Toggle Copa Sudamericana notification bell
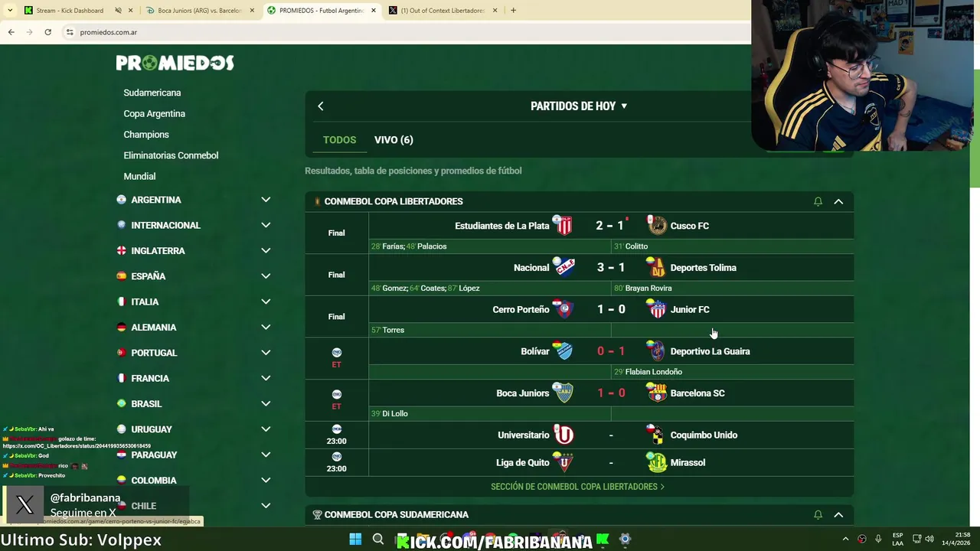Image resolution: width=980 pixels, height=551 pixels. pos(818,515)
